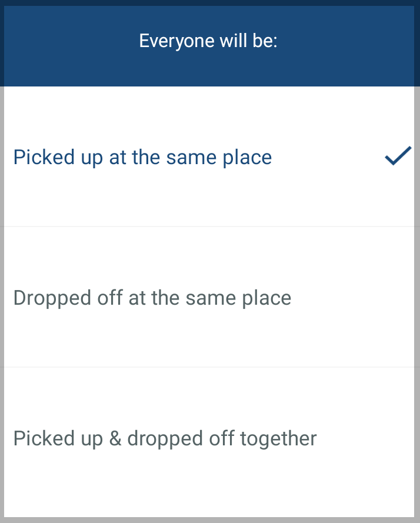The image size is (420, 523).
Task: Click the checkmark beside Picked up option
Action: click(x=398, y=157)
